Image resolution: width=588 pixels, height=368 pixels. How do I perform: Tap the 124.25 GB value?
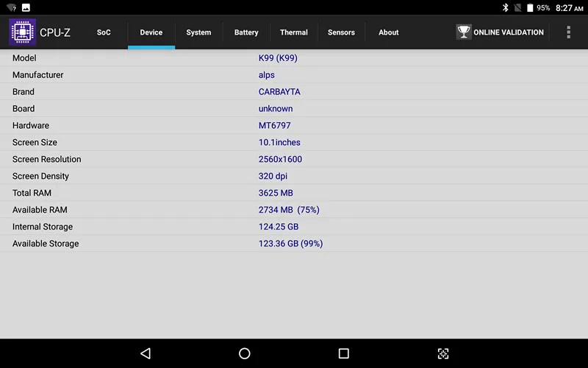[x=279, y=227]
